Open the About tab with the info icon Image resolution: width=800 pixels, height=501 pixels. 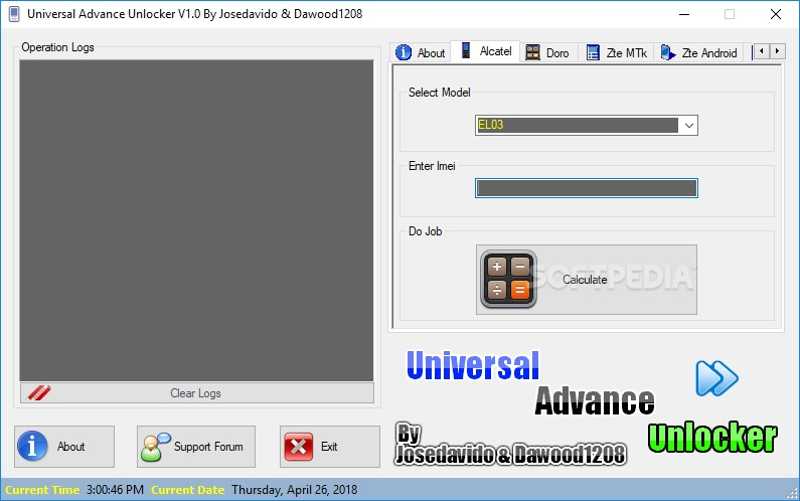click(420, 53)
